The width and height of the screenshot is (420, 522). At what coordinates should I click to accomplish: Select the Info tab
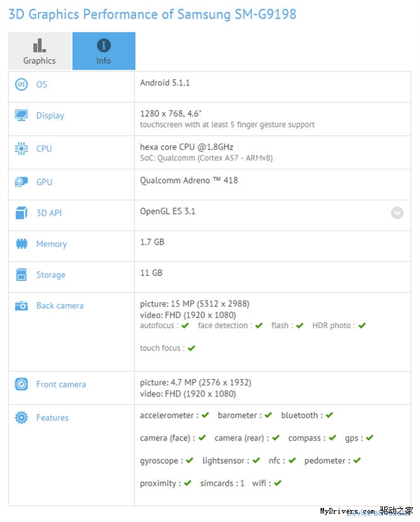104,51
